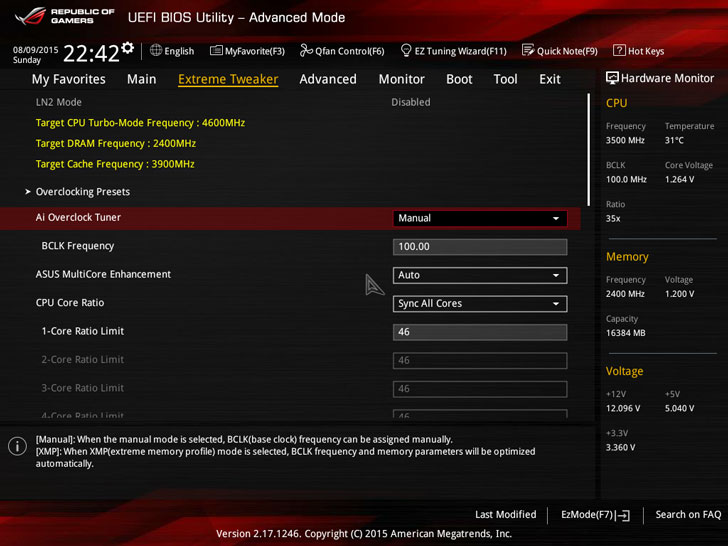The image size is (728, 546).
Task: Click Memory Capacity 16384 MB value
Action: pos(625,333)
